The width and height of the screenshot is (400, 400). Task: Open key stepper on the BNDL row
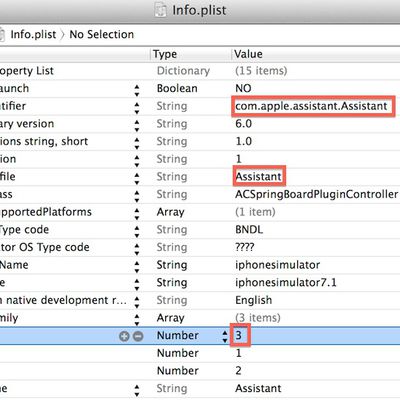pyautogui.click(x=137, y=231)
